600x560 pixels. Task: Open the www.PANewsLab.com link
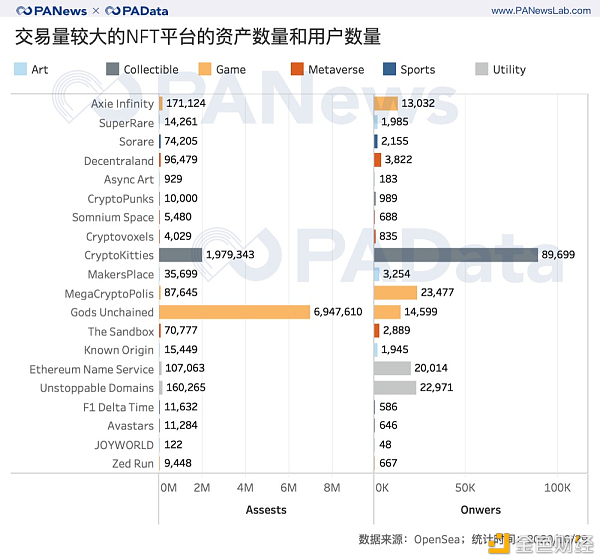pos(541,11)
